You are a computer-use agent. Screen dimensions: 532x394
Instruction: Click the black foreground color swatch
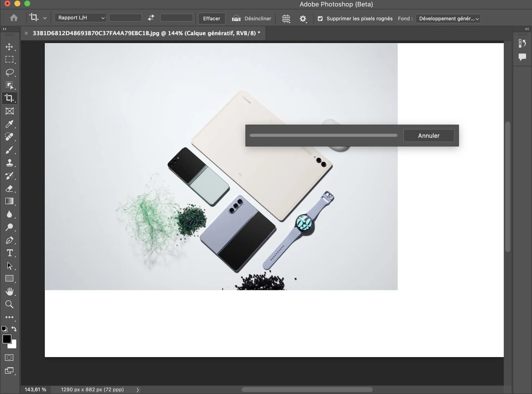pos(7,339)
